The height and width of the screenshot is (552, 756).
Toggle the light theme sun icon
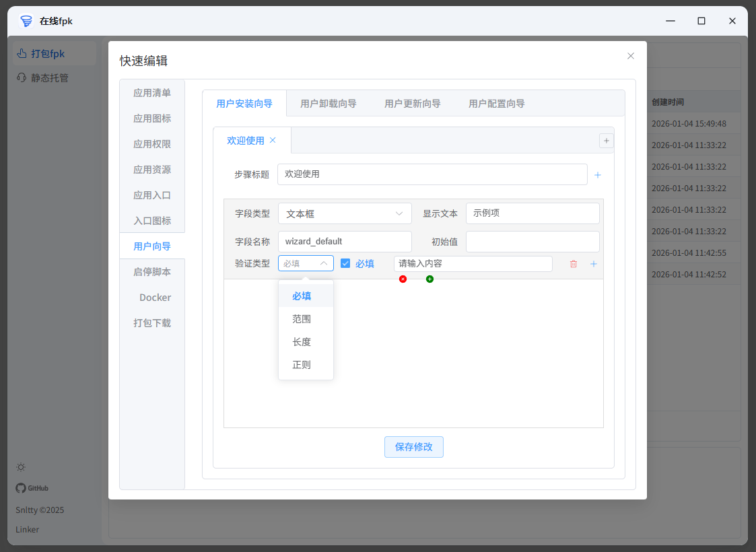[x=21, y=467]
